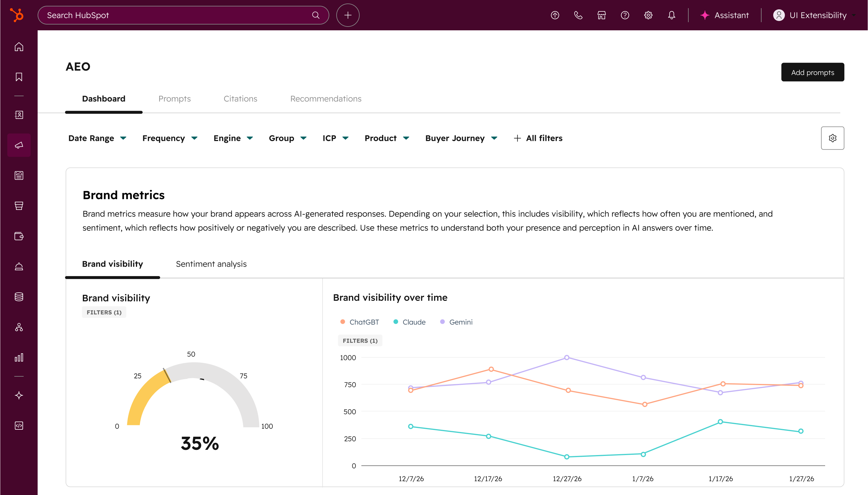Toggle ChatGBT series in chart legend
The width and height of the screenshot is (868, 495).
click(360, 322)
